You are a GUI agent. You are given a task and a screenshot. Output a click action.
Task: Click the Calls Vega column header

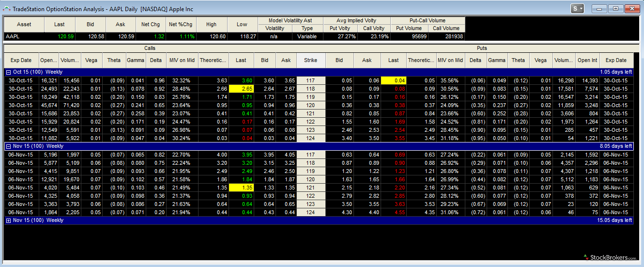coord(91,60)
